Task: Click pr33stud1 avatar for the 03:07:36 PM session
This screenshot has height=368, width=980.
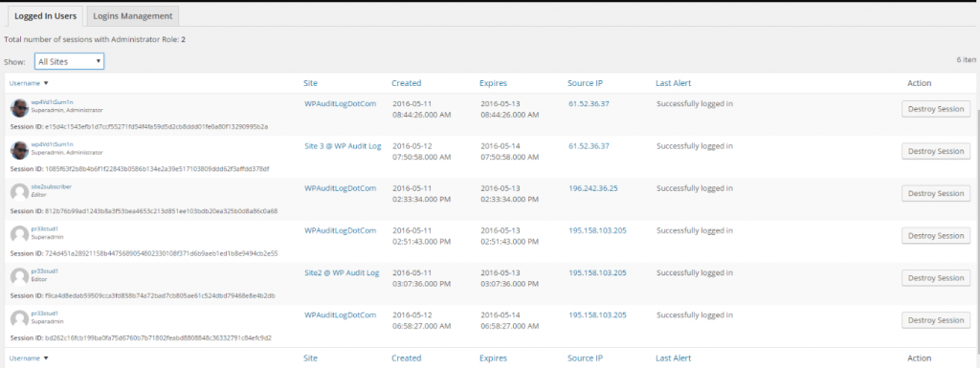Action: [19, 277]
